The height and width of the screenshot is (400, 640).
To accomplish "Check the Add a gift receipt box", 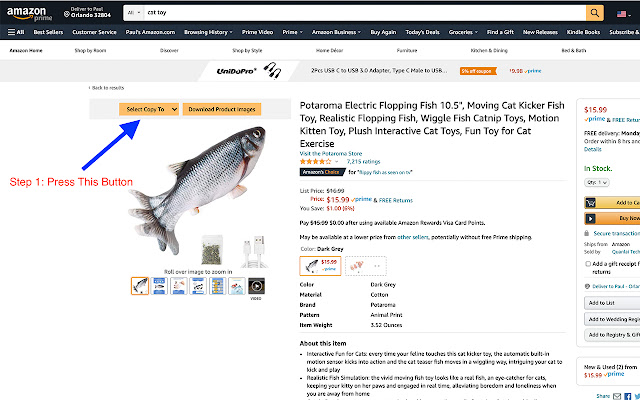I will 588,264.
